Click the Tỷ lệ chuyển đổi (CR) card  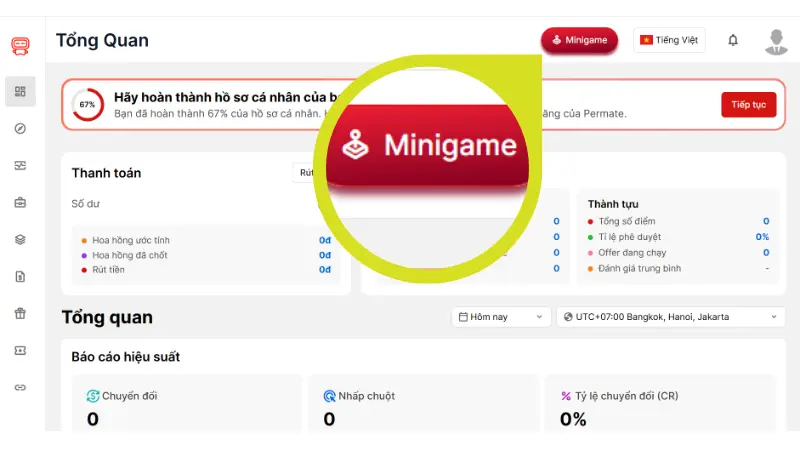[x=661, y=405]
